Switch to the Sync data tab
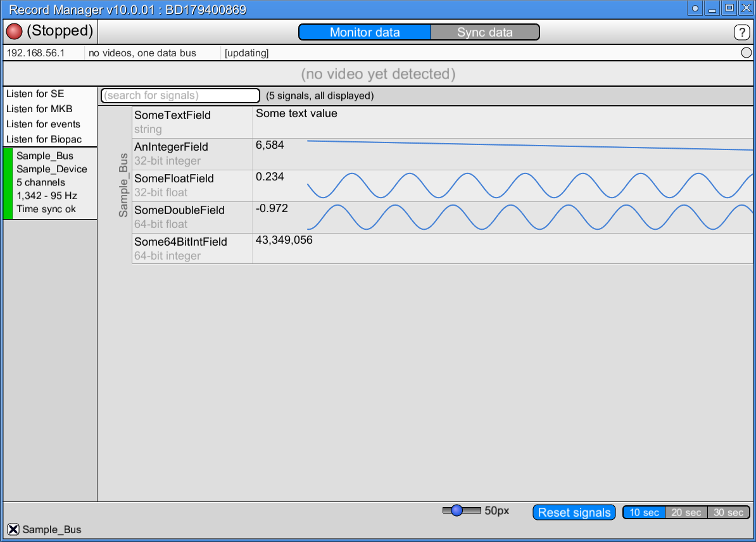The width and height of the screenshot is (756, 542). click(x=485, y=32)
